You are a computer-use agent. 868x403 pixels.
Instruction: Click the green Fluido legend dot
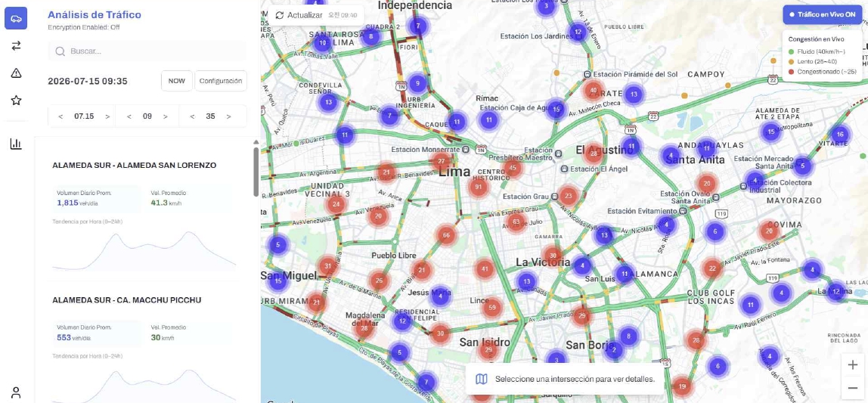[x=791, y=51]
